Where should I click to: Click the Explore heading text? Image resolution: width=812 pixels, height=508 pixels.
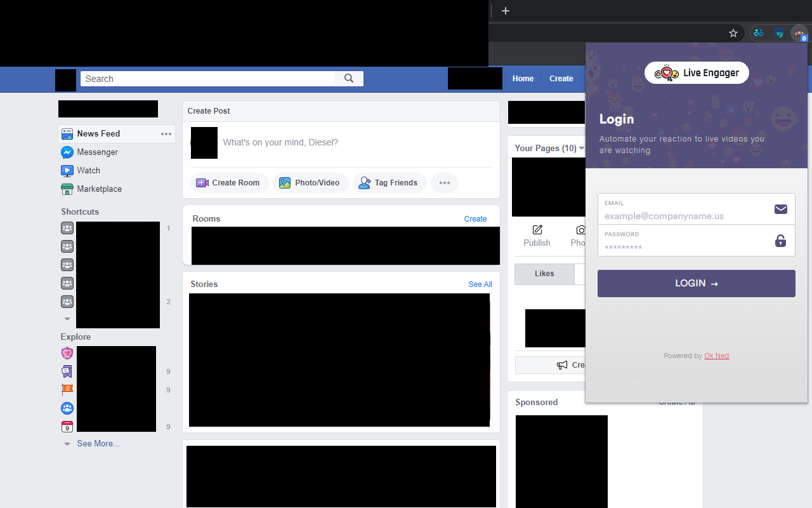tap(75, 337)
